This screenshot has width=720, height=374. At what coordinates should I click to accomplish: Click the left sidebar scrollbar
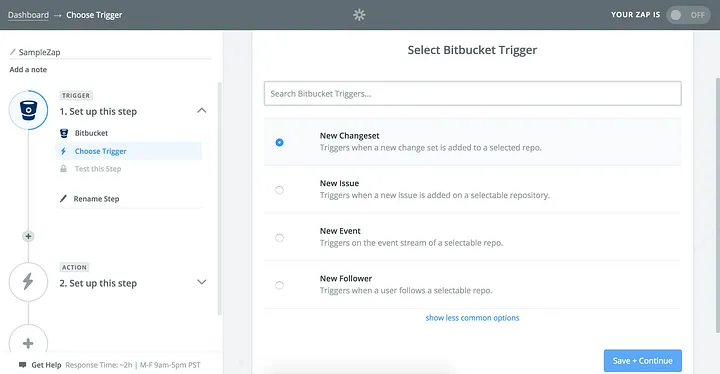(219, 198)
